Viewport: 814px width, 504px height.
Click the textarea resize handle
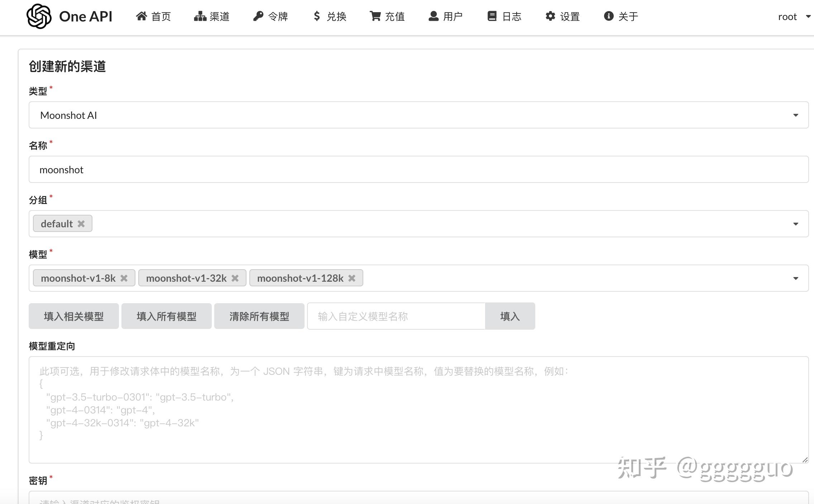[x=805, y=460]
